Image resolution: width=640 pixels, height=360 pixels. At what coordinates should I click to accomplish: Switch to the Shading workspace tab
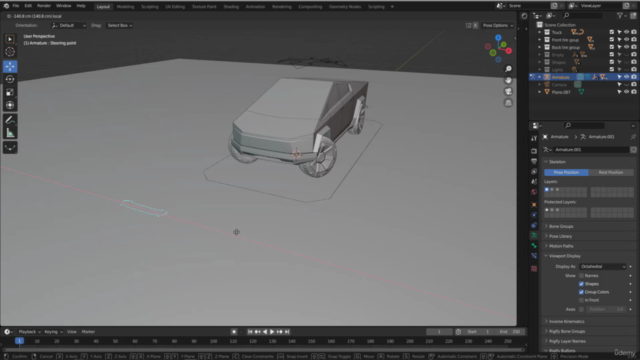click(x=231, y=7)
